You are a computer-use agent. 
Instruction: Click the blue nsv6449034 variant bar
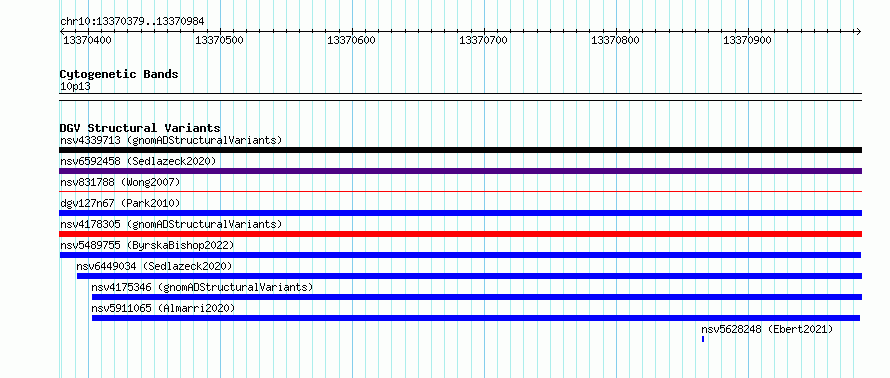point(469,276)
